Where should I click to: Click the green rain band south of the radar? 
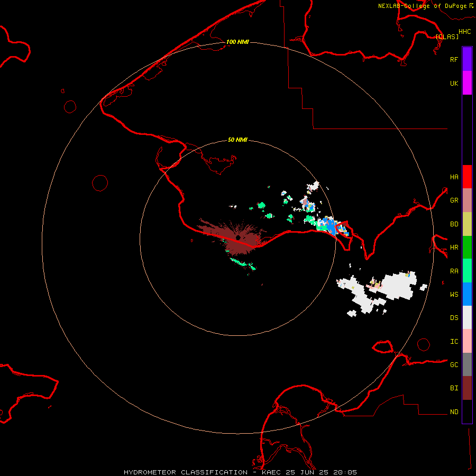243,263
